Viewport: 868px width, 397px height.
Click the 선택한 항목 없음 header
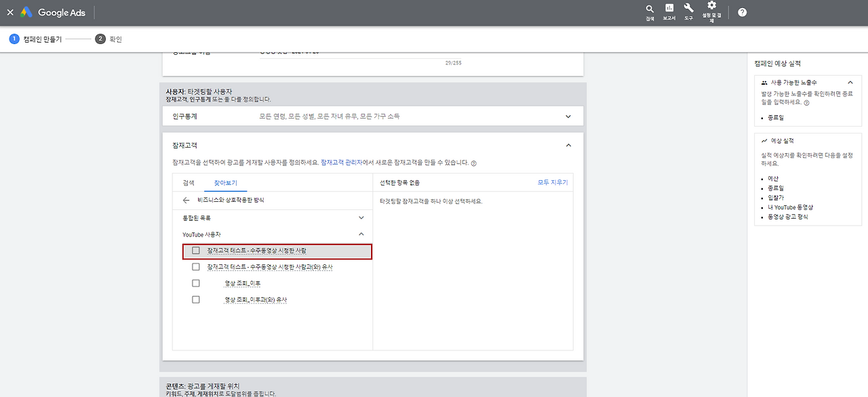pyautogui.click(x=399, y=183)
